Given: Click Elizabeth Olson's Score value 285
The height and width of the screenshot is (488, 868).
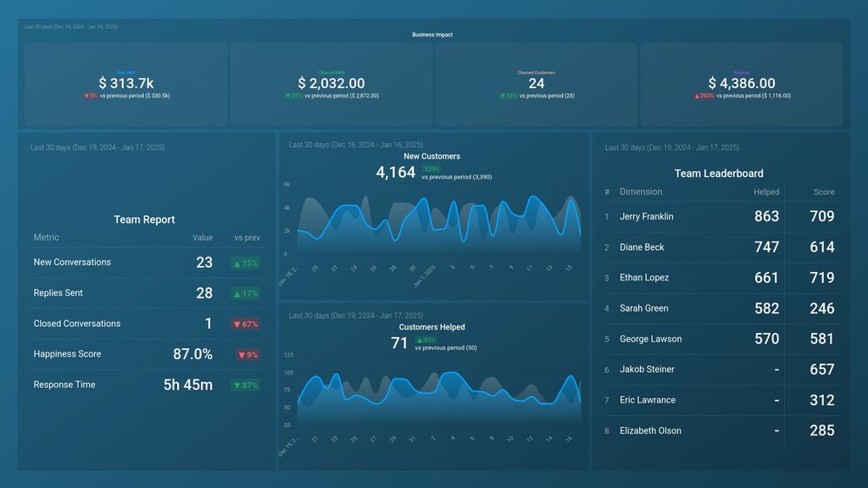Looking at the screenshot, I should 821,430.
